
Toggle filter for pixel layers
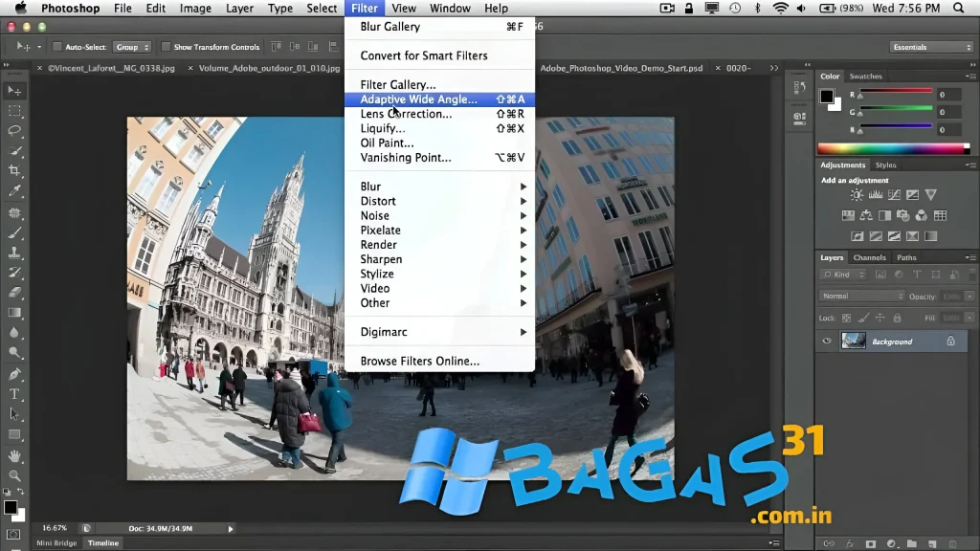click(x=880, y=275)
